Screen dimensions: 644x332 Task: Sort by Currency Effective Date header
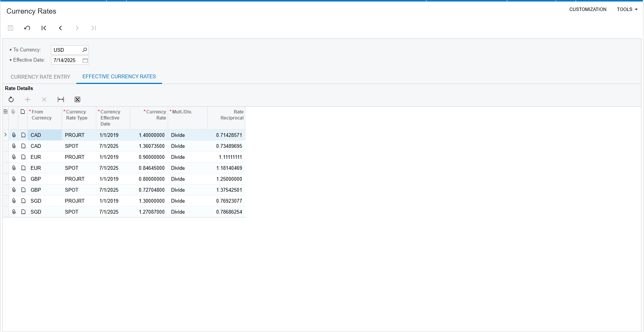(113, 118)
